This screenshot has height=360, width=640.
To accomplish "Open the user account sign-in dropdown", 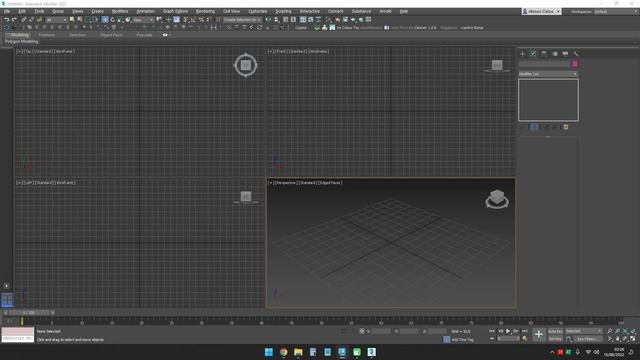I will (542, 11).
